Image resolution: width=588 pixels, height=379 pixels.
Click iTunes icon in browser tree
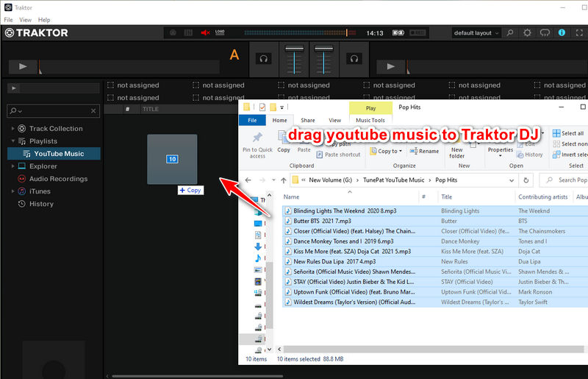pos(22,191)
